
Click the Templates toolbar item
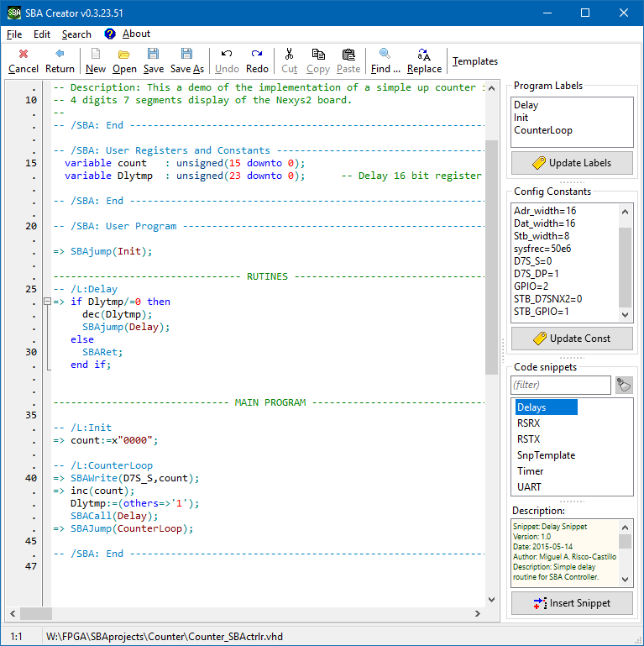[x=475, y=61]
